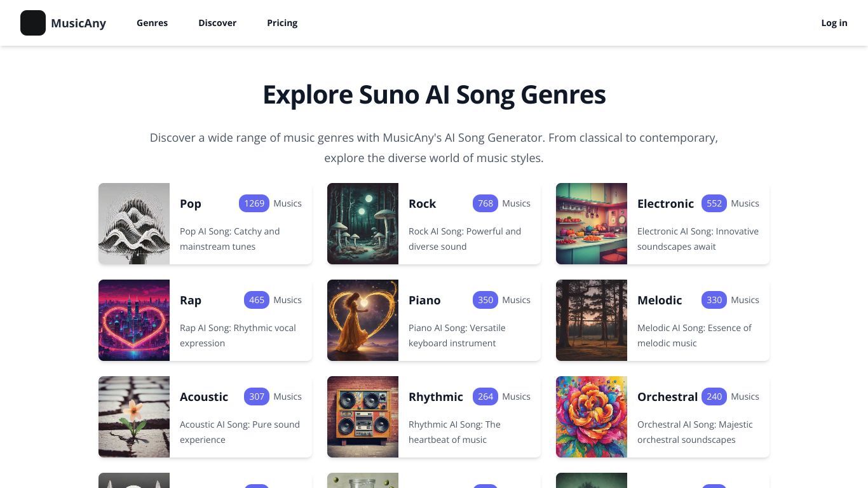The width and height of the screenshot is (868, 488).
Task: Open the Pop genre thumbnail
Action: [134, 224]
